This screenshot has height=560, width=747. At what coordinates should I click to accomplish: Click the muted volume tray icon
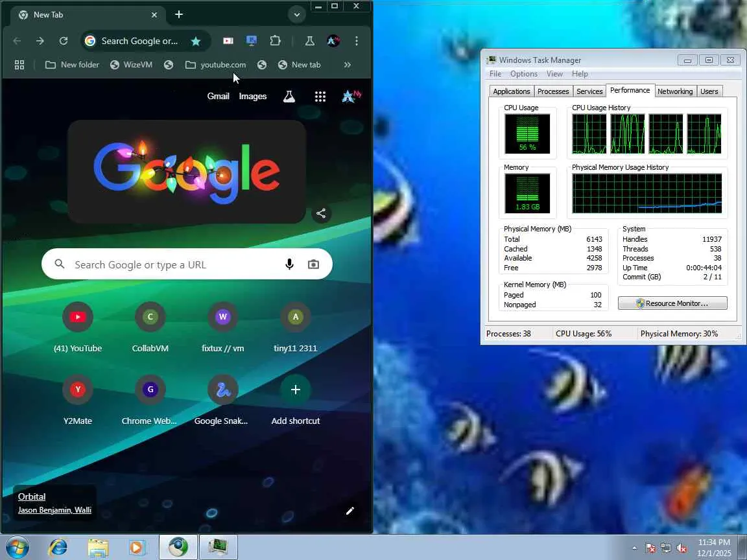click(x=682, y=548)
